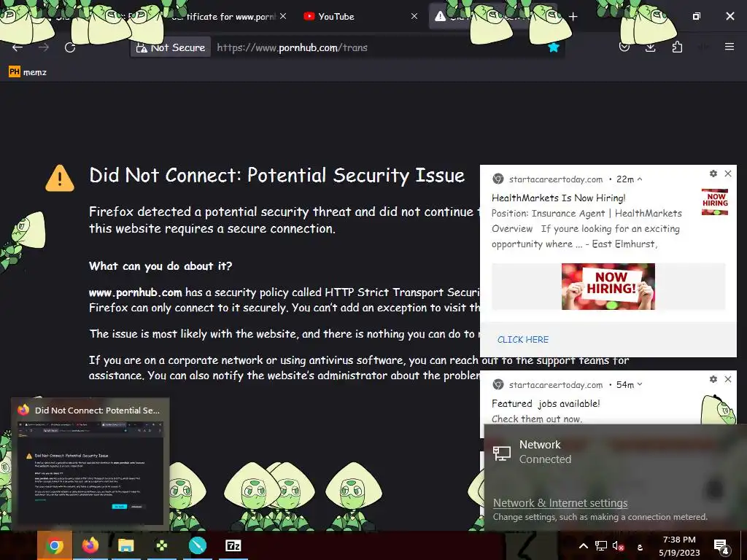747x560 pixels.
Task: Open settings gear on Featured jobs notification
Action: coord(713,379)
